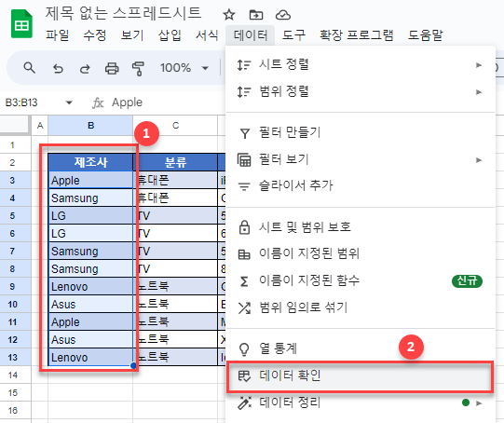Open the 확장 프로그램 menu
504x423 pixels.
click(x=357, y=35)
